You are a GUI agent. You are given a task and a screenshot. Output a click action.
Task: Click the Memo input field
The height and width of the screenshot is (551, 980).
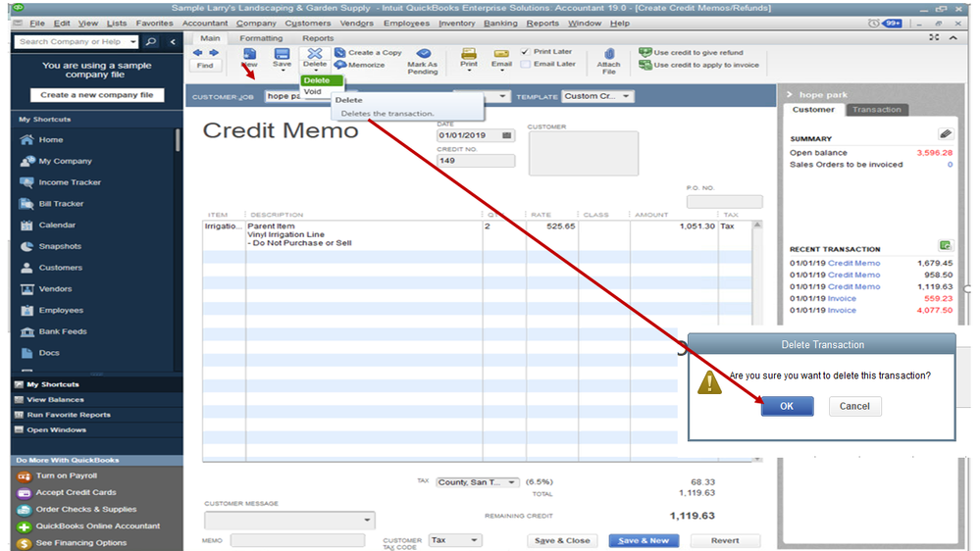297,540
